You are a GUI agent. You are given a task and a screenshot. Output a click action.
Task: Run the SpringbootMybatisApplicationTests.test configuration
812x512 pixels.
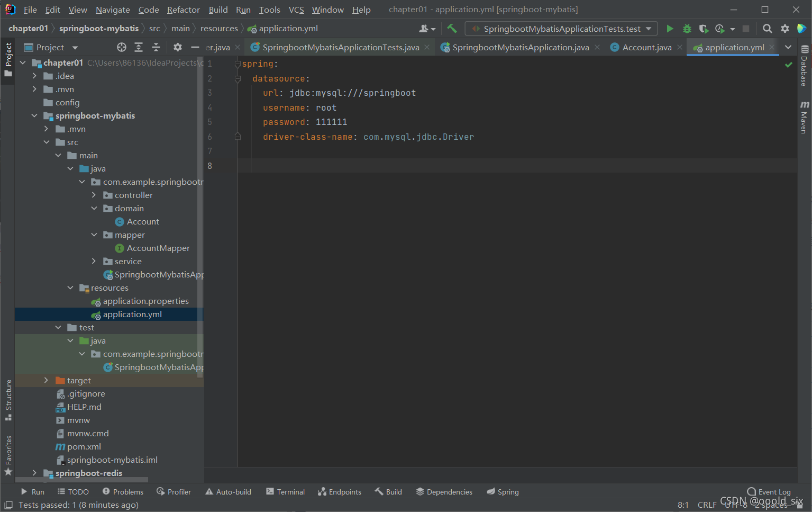point(670,29)
